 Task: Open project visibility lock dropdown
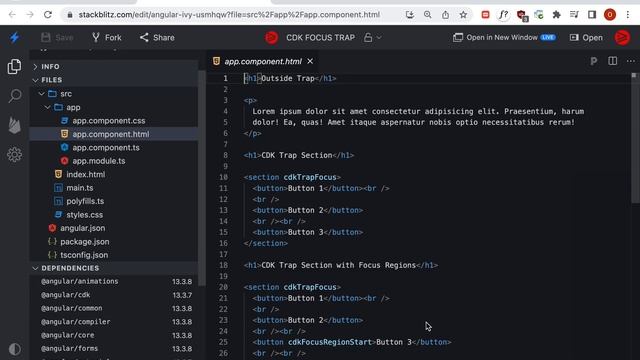click(373, 38)
